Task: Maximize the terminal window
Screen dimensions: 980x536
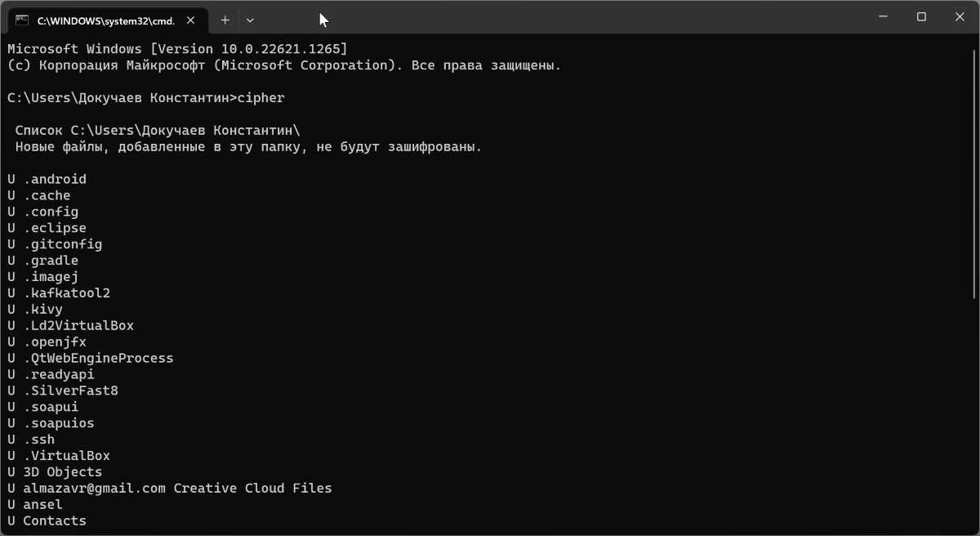Action: click(x=921, y=16)
